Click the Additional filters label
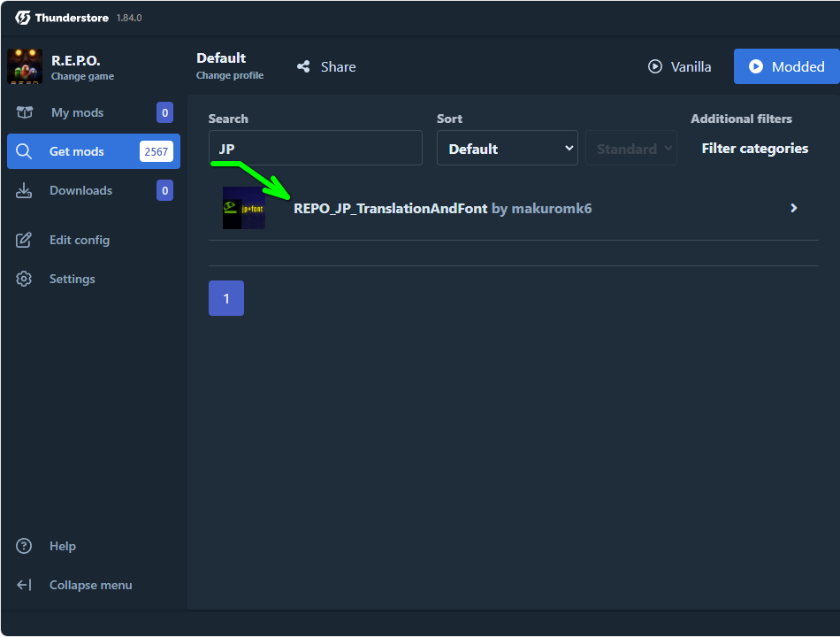The width and height of the screenshot is (840, 637). point(742,119)
